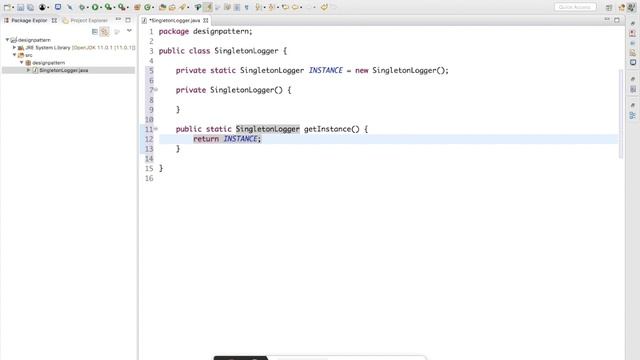Image resolution: width=640 pixels, height=360 pixels.
Task: Collapse the designpattern package node
Action: point(22,62)
